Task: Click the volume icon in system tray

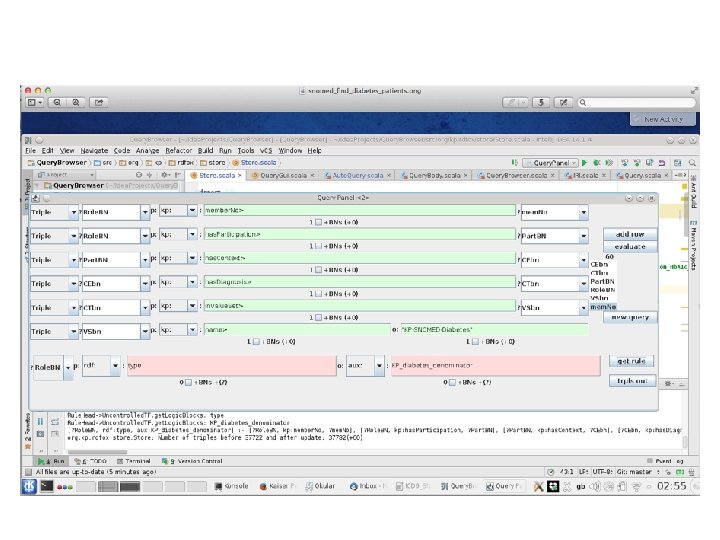Action: [x=595, y=486]
